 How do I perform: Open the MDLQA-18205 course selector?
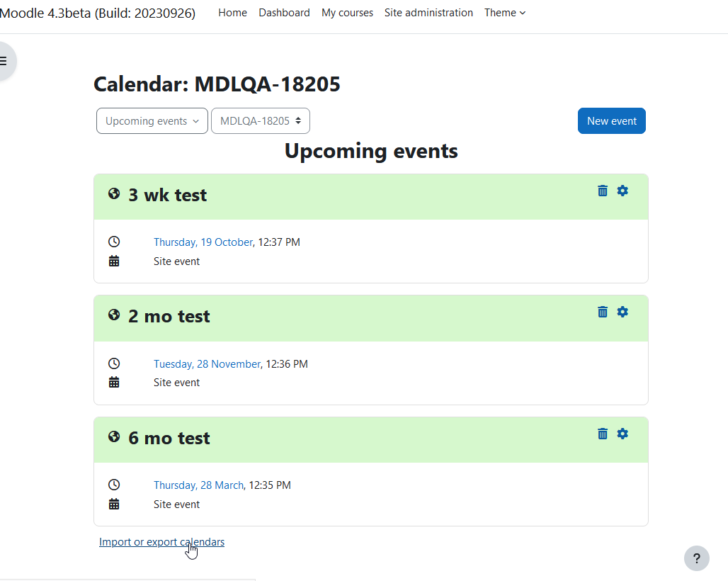click(261, 120)
